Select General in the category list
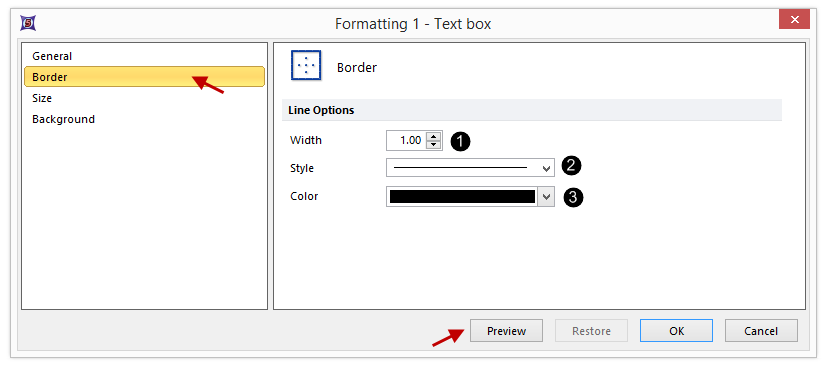This screenshot has width=827, height=368. coord(52,56)
